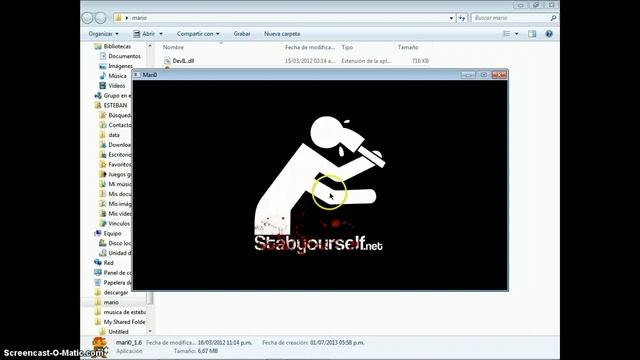Open the address bar history dropdown
This screenshot has height=360, width=640.
[451, 18]
